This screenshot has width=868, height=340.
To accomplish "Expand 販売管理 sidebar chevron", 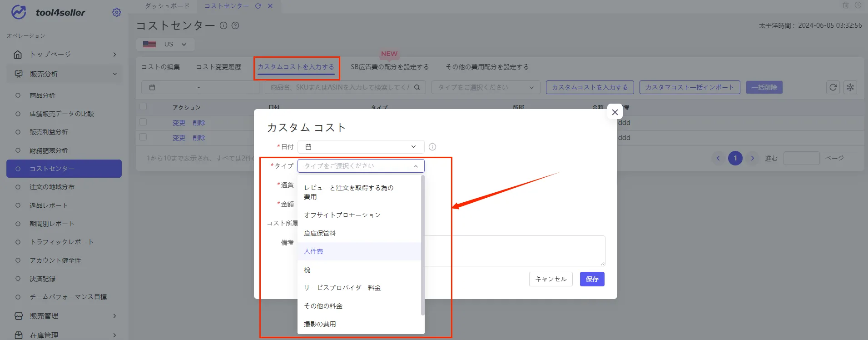I will click(114, 316).
